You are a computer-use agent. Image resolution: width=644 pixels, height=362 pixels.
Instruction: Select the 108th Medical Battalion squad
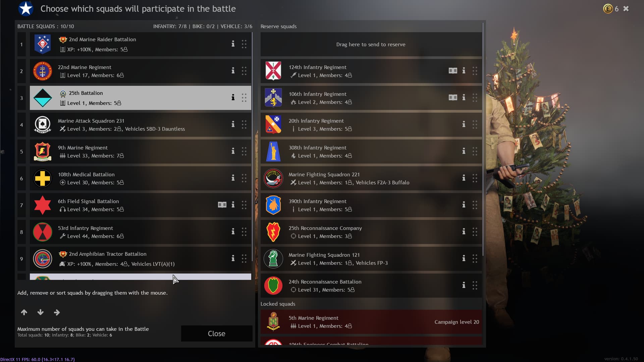coord(141,178)
